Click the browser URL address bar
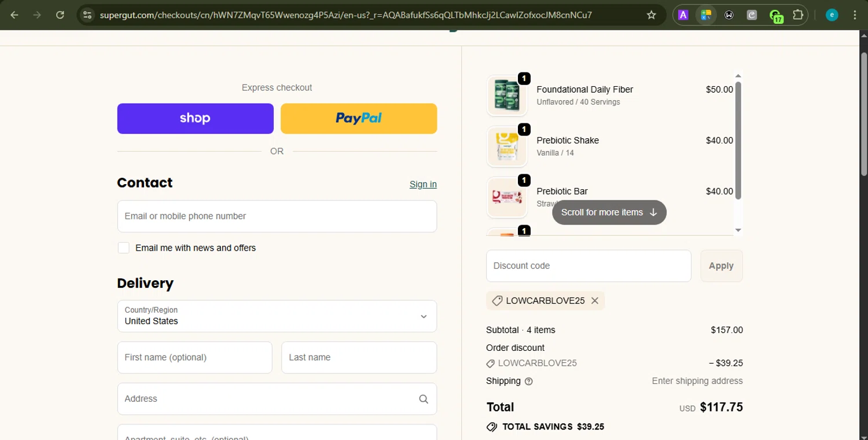 (345, 15)
